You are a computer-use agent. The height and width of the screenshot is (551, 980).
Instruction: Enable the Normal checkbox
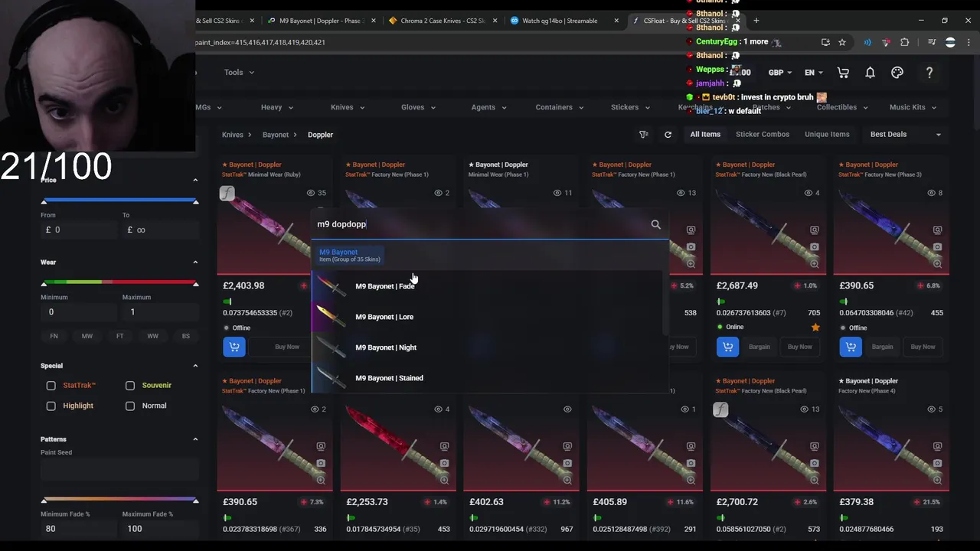tap(130, 406)
